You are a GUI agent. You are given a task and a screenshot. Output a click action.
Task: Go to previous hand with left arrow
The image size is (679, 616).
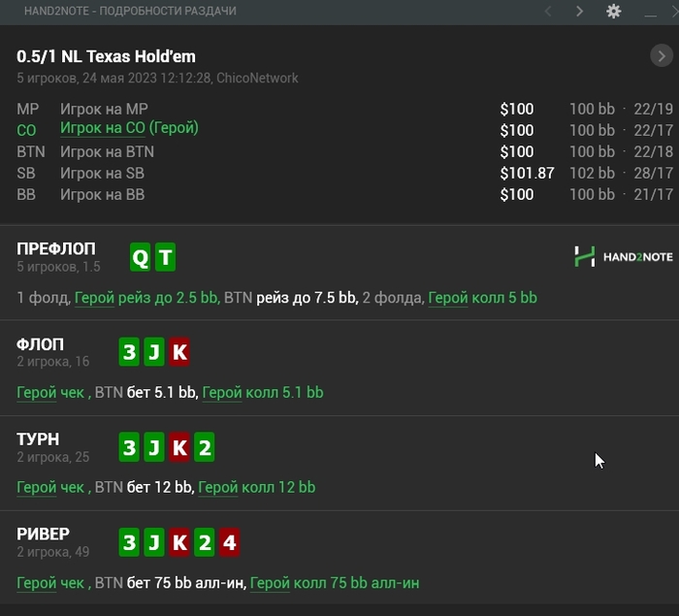pos(548,12)
